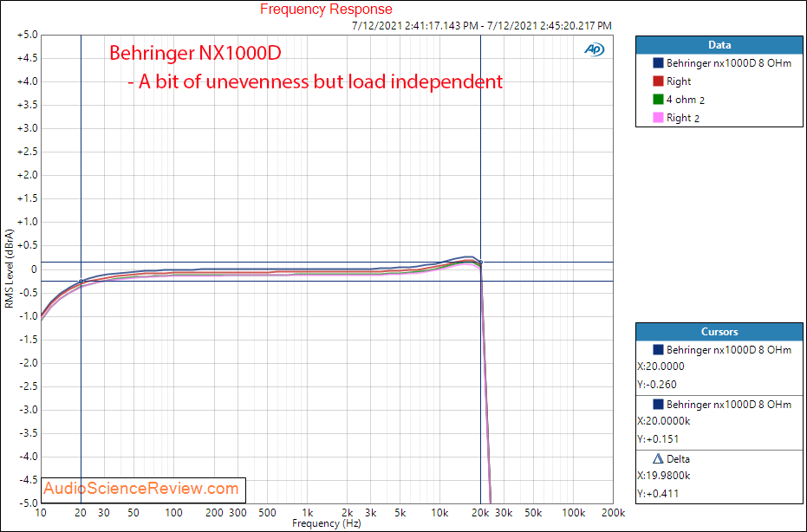Click the Delta triangle icon in Cursors panel

[658, 458]
